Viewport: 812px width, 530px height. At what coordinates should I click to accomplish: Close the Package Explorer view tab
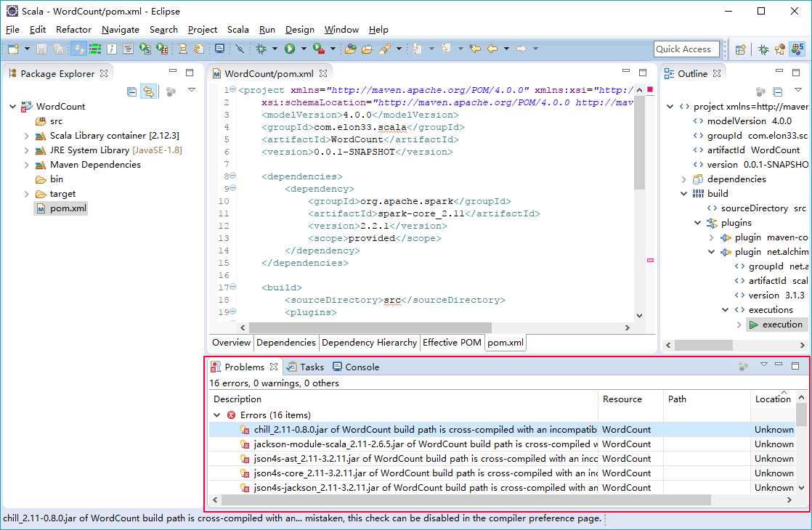coord(104,73)
